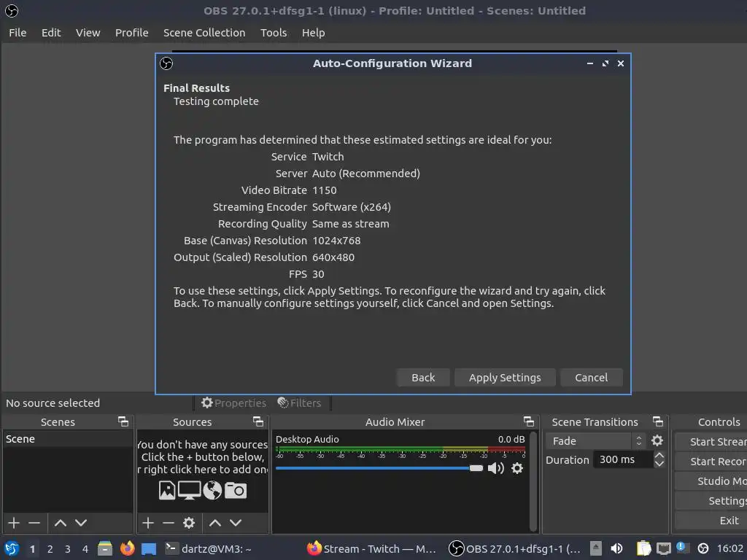
Task: Click the camera capture device icon
Action: pyautogui.click(x=236, y=491)
